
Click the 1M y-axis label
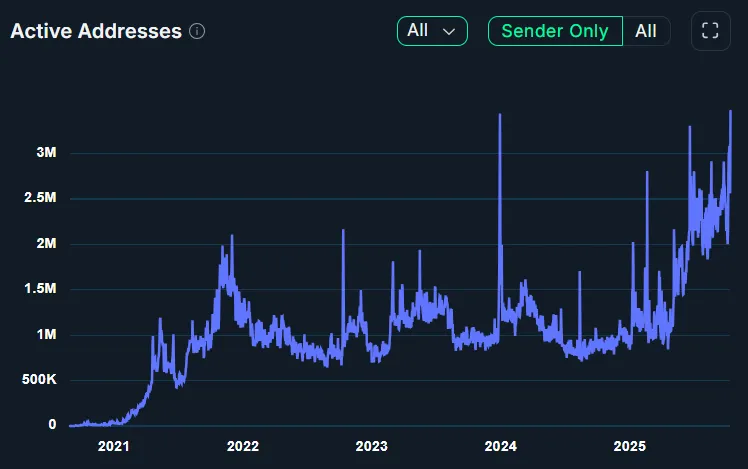tap(45, 335)
